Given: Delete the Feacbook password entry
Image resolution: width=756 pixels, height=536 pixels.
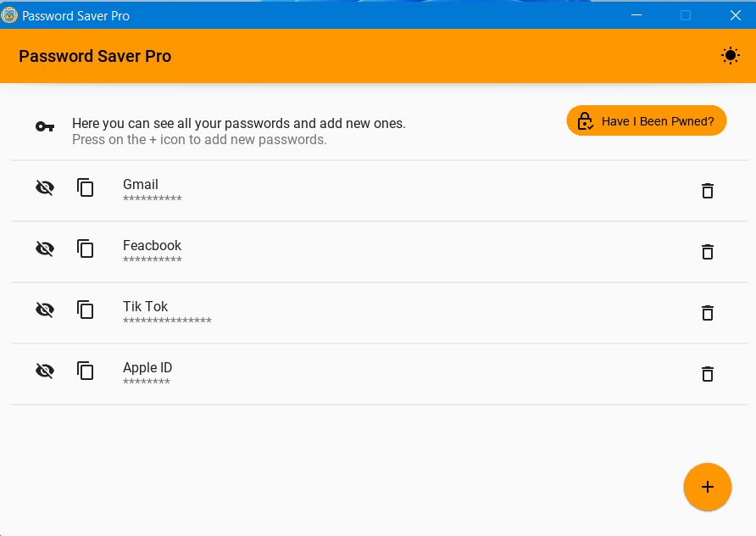Looking at the screenshot, I should 708,251.
